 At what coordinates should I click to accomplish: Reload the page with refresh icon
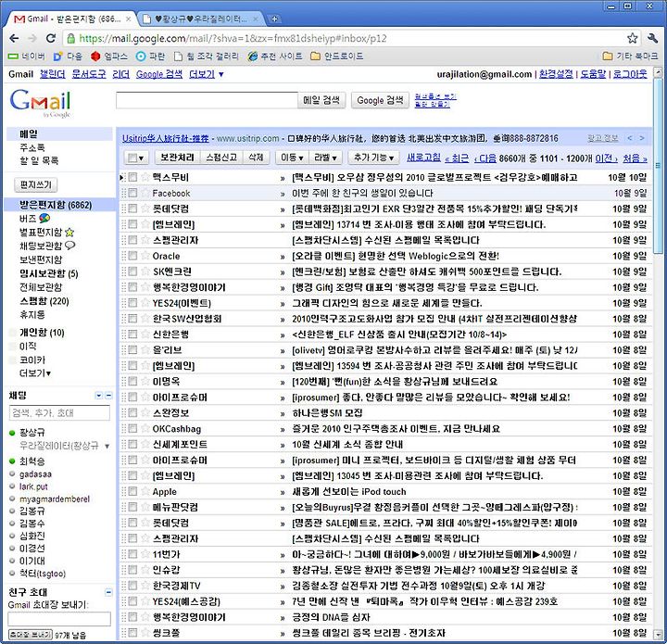[x=51, y=38]
